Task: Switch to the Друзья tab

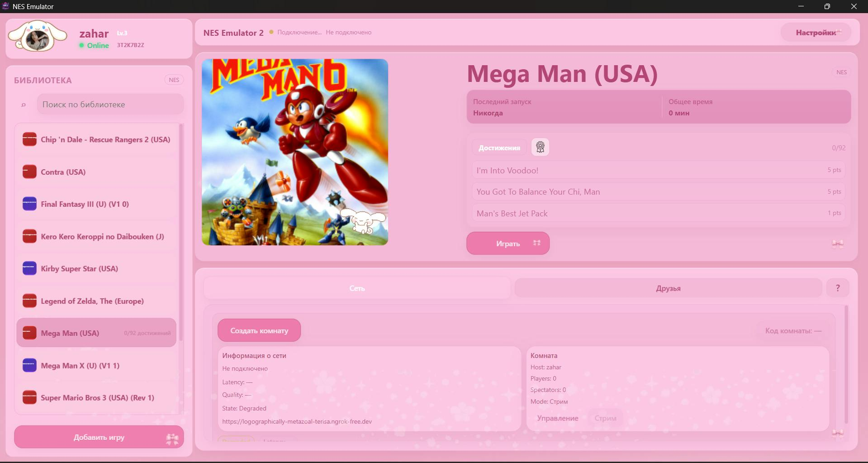Action: 668,288
